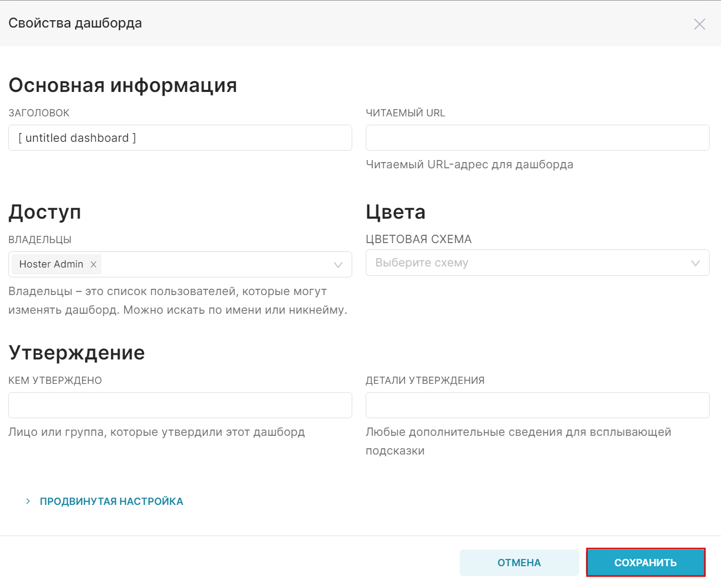Click the Цветовая схема dropdown chevron
The height and width of the screenshot is (588, 721).
tap(696, 263)
